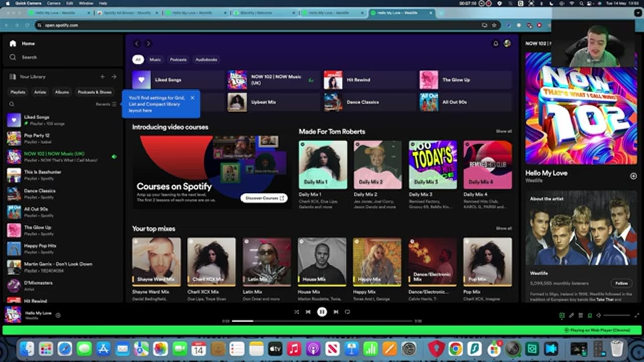The width and height of the screenshot is (644, 362).
Task: Open the Hit Rewind shortcut tile
Action: (369, 80)
